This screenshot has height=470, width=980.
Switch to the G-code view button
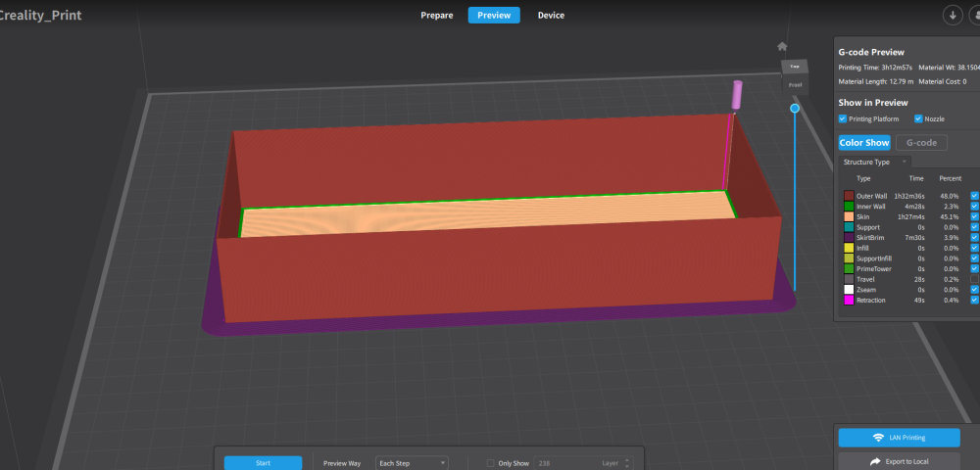pyautogui.click(x=921, y=143)
